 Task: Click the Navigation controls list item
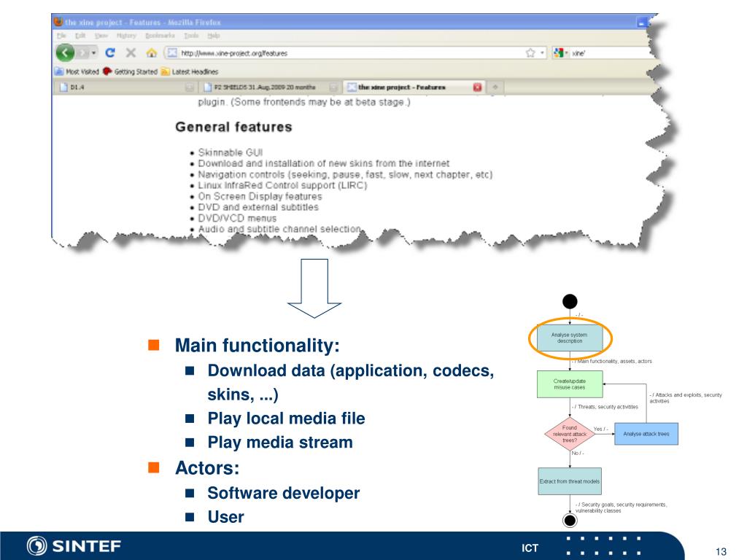(x=345, y=174)
